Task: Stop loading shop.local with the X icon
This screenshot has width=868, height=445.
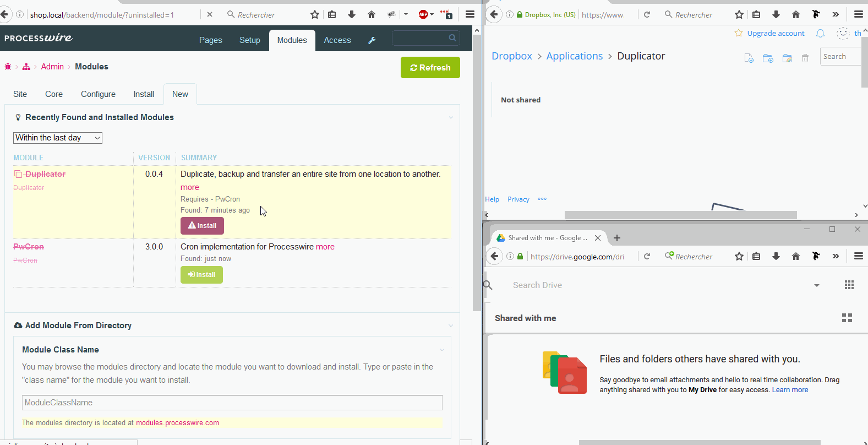Action: 210,14
